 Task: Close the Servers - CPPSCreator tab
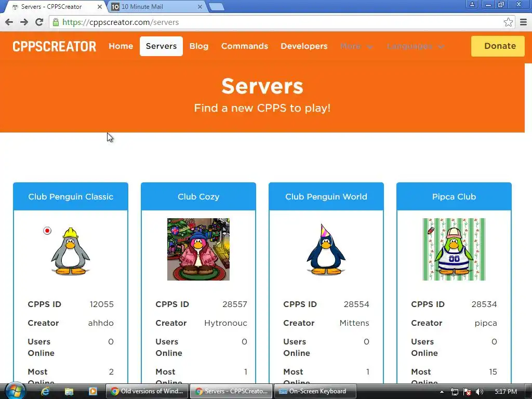coord(100,6)
